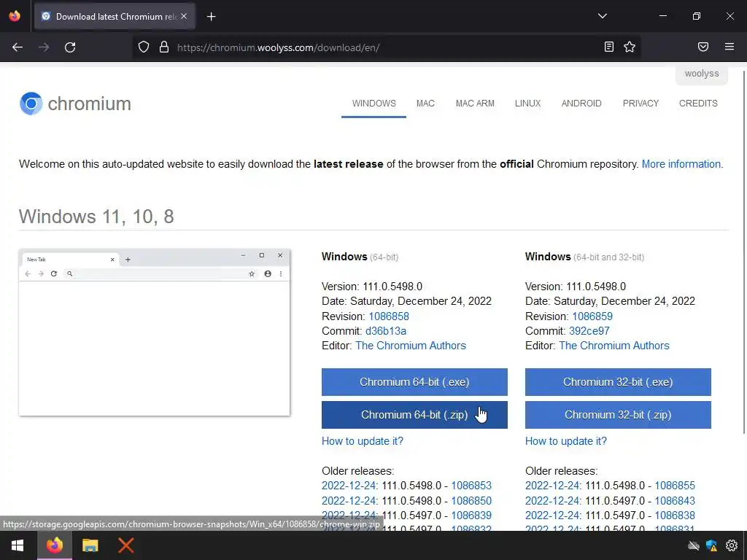Open the PRIVACY page tab
747x560 pixels.
[640, 104]
